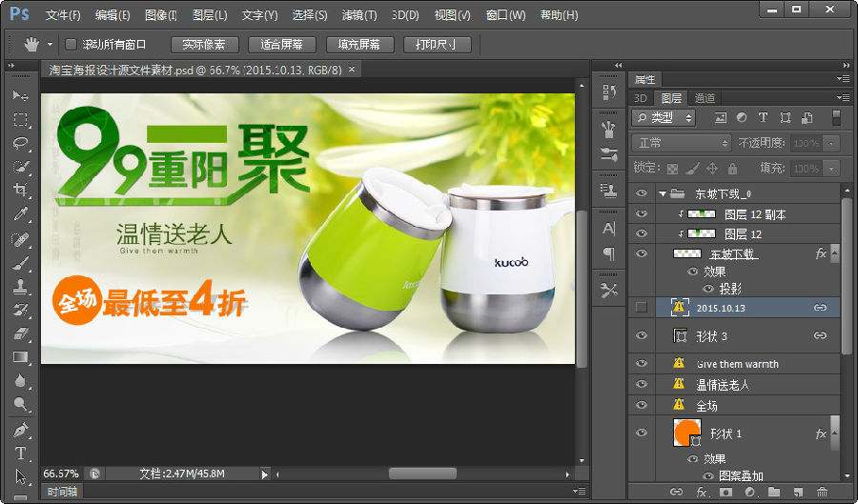Viewport: 858px width, 504px height.
Task: Select the Horizontal Type tool
Action: click(20, 454)
